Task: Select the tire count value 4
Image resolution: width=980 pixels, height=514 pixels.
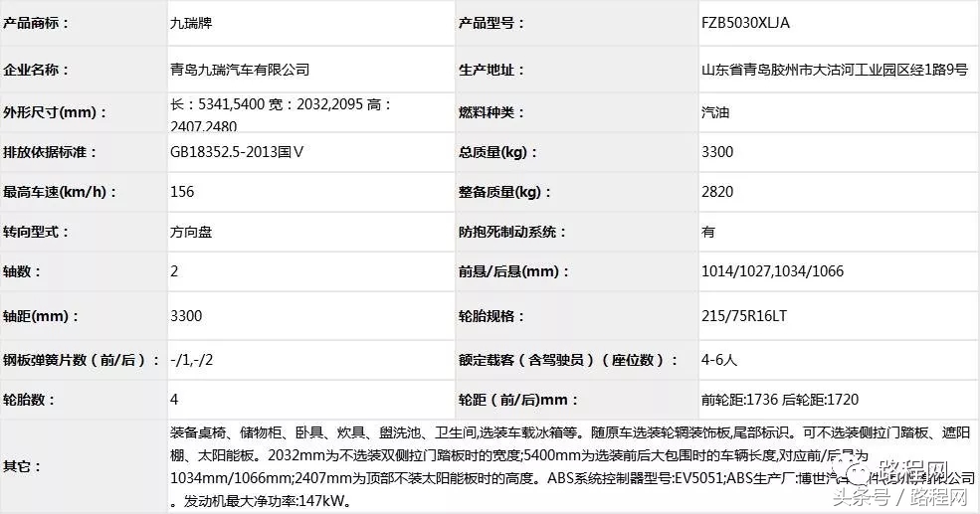Action: 174,400
